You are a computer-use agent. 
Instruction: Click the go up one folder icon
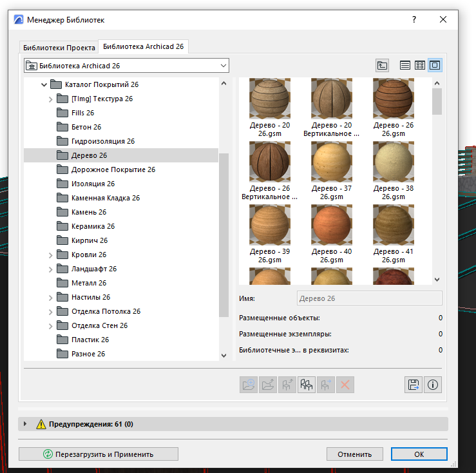click(382, 65)
